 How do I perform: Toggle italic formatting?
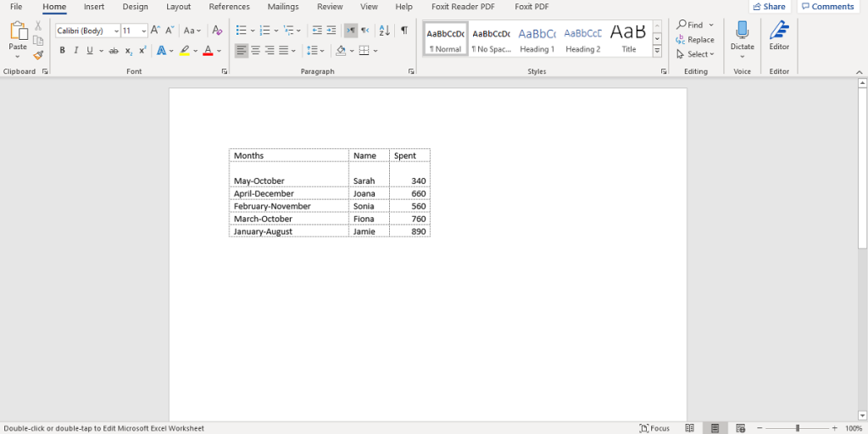point(75,50)
